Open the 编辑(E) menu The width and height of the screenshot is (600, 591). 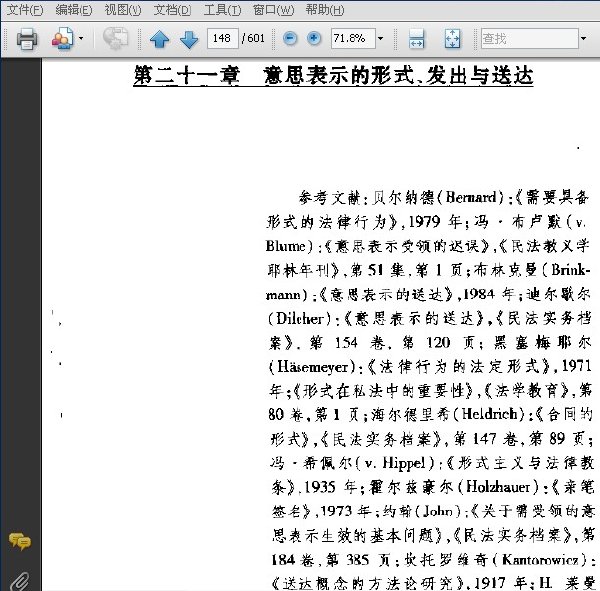tap(73, 10)
